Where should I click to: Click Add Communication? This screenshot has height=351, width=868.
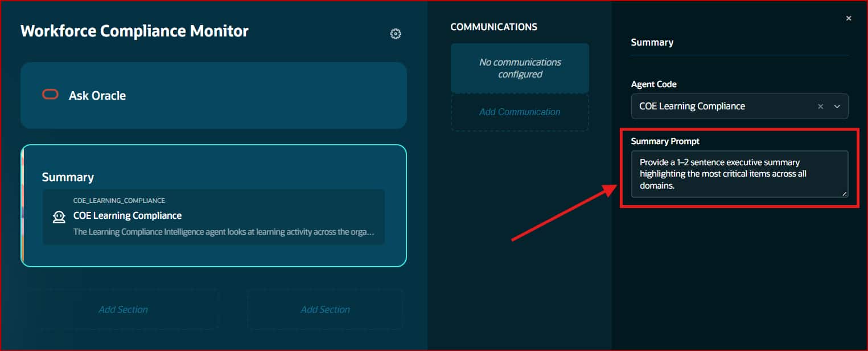point(520,112)
